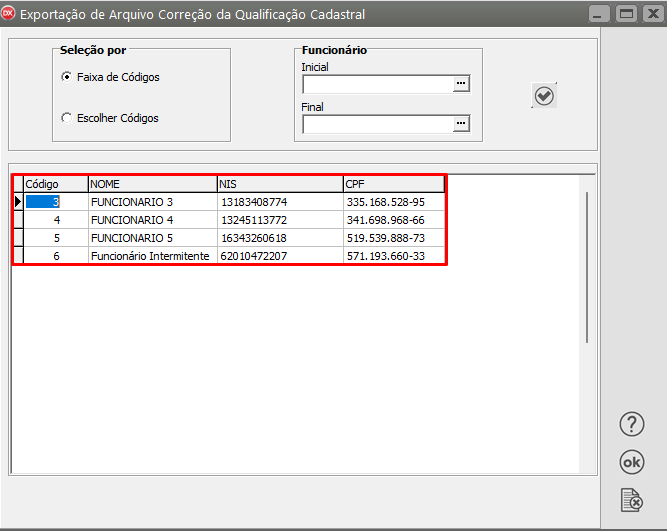The image size is (667, 531).
Task: Open the help question mark icon
Action: pyautogui.click(x=631, y=423)
